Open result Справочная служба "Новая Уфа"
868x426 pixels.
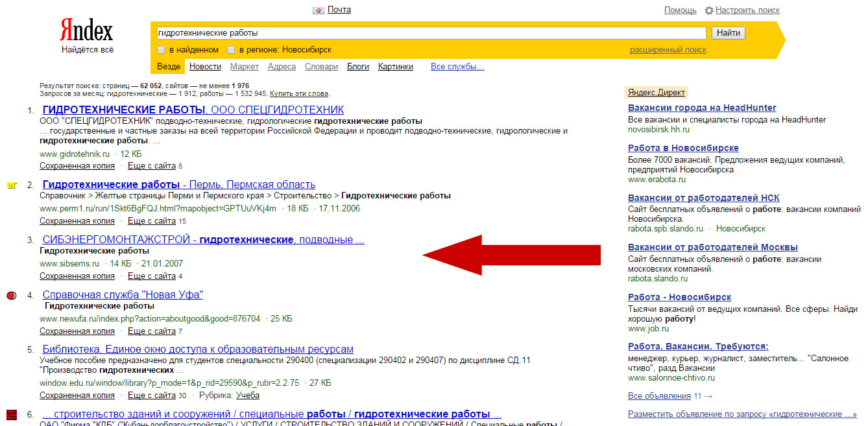123,295
